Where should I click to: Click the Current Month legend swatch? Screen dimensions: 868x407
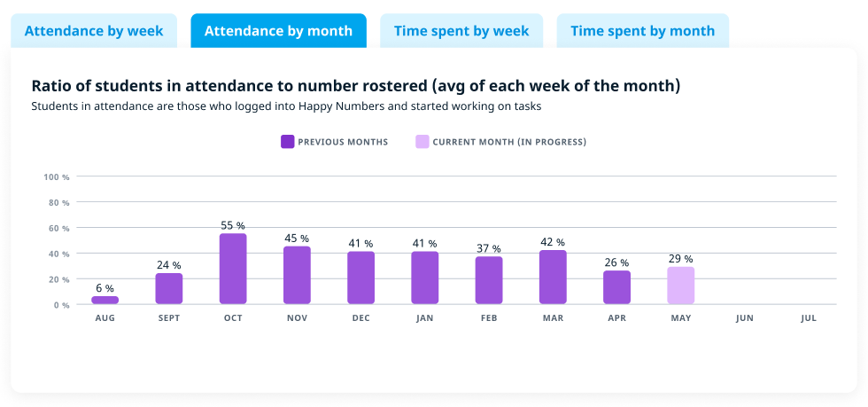click(x=422, y=142)
